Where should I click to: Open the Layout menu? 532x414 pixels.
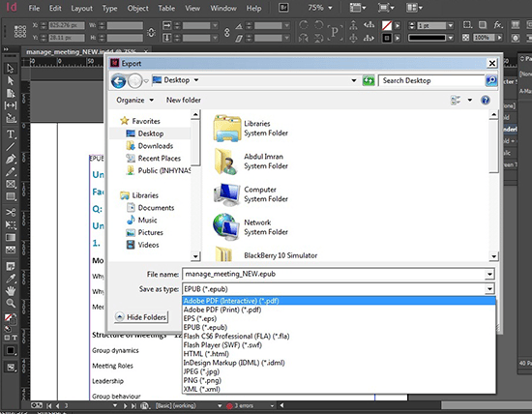tap(81, 8)
